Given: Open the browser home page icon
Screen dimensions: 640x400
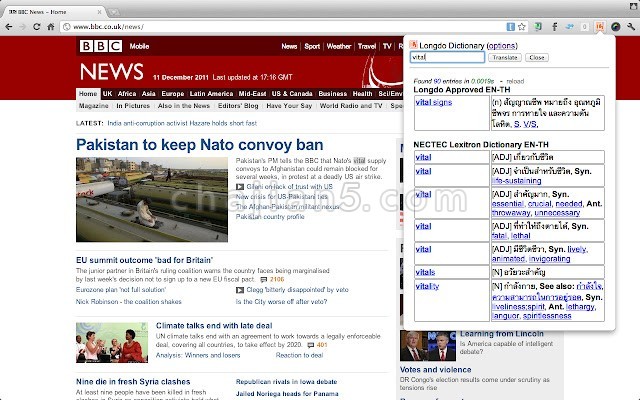Looking at the screenshot, I should tap(51, 27).
